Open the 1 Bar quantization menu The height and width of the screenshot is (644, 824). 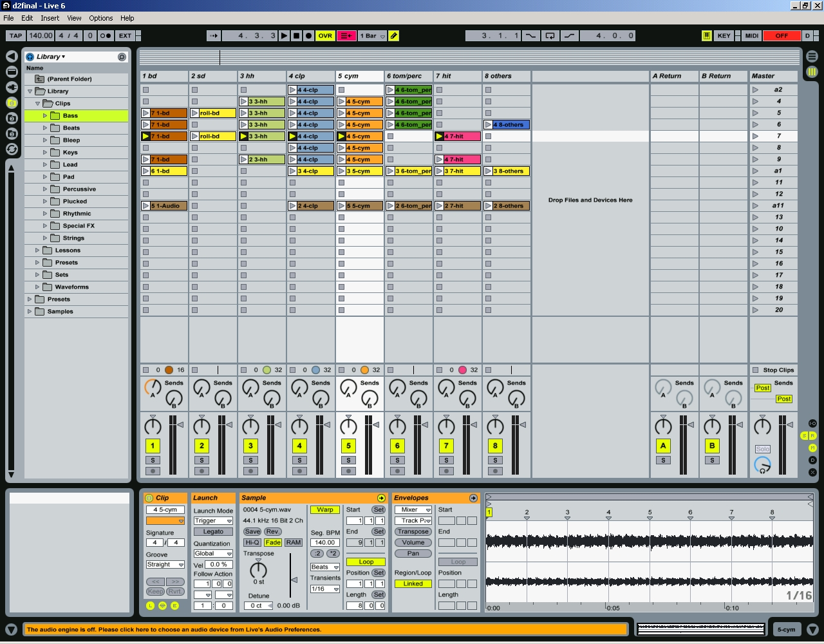click(x=373, y=35)
